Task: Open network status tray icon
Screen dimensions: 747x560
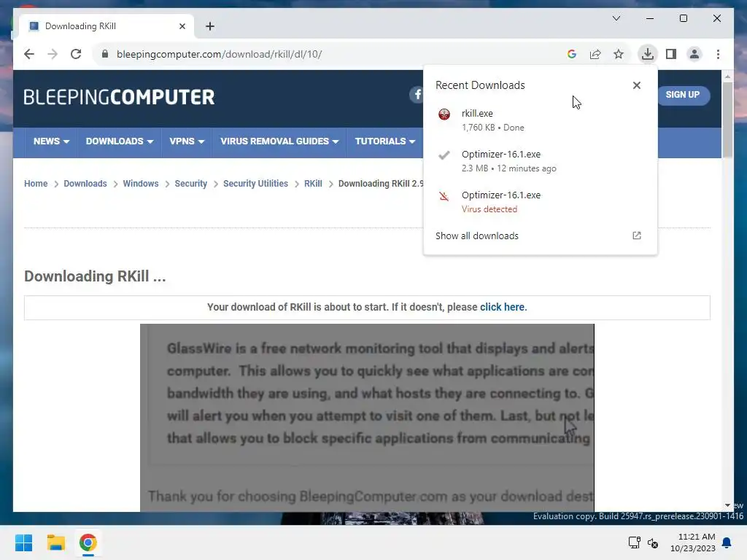Action: 634,542
